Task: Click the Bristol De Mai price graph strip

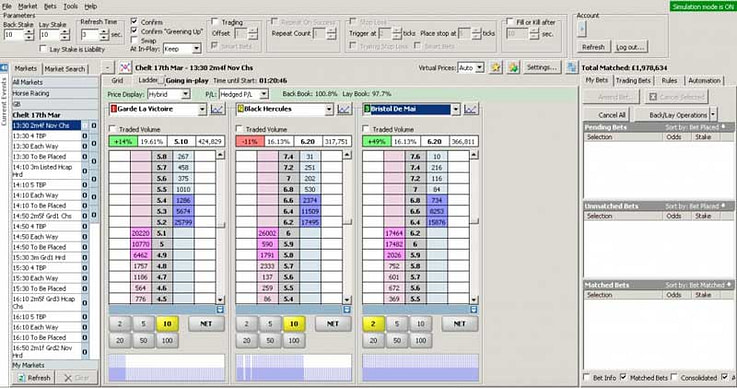Action: pyautogui.click(x=421, y=367)
